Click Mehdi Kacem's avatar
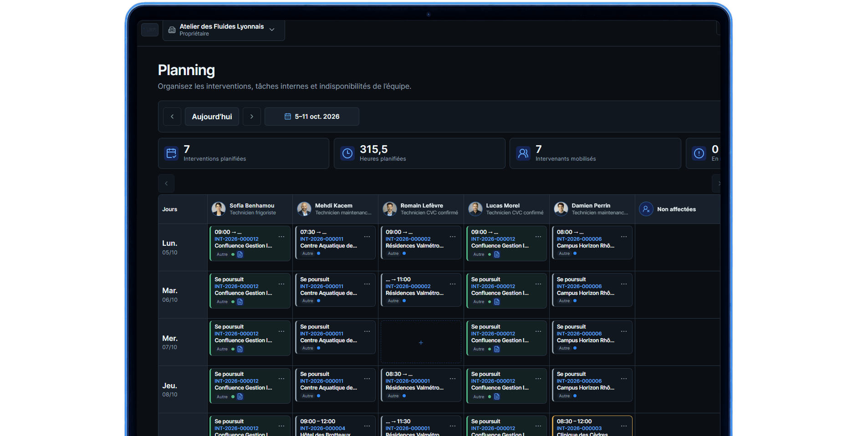This screenshot has height=436, width=868. [304, 209]
